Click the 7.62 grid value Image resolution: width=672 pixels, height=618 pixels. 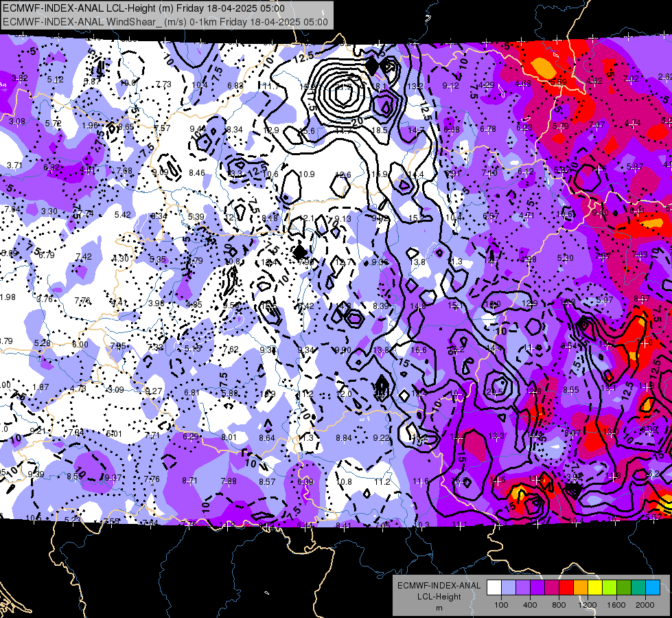[x=231, y=349]
